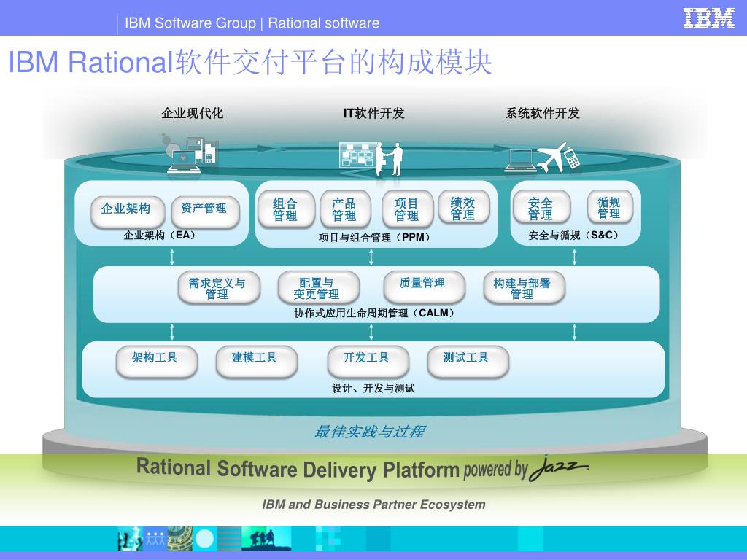Choose the 测试工具 button
The height and width of the screenshot is (560, 747).
[x=468, y=362]
